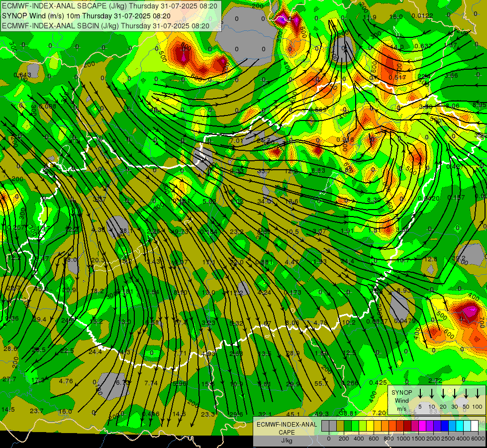
Task: Click the 20 m/s wind arrow in the legend
Action: click(443, 393)
